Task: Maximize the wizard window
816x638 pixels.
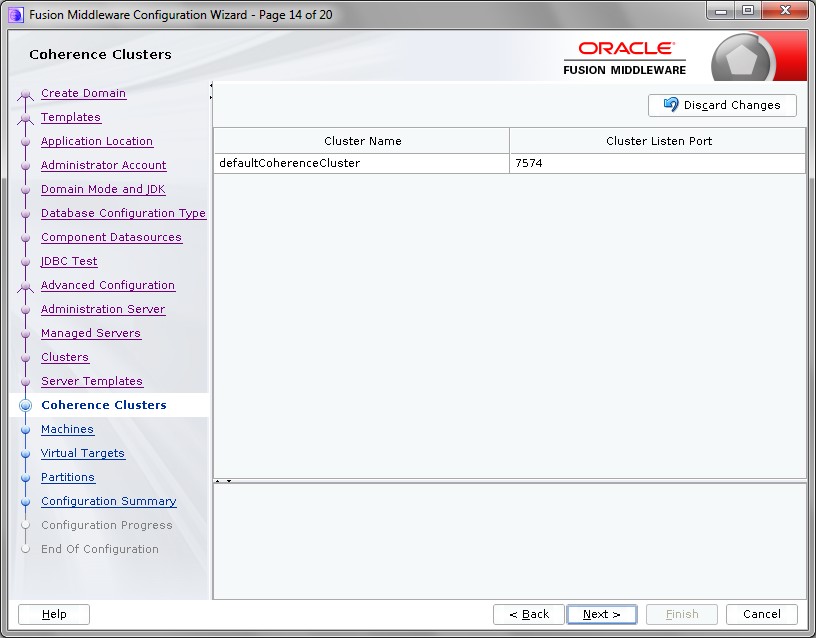Action: point(748,10)
